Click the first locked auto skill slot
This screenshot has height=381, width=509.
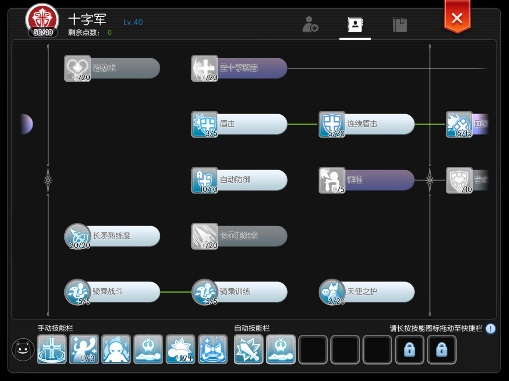(x=409, y=349)
